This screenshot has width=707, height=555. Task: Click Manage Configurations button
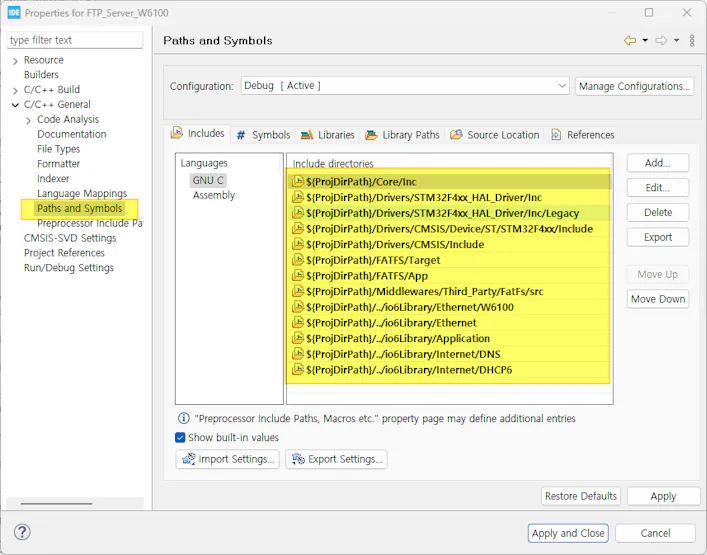634,86
